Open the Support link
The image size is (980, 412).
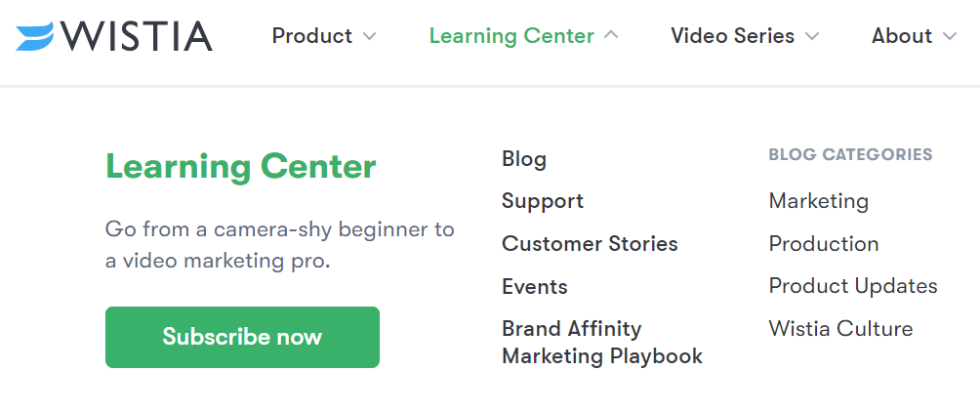(x=543, y=201)
